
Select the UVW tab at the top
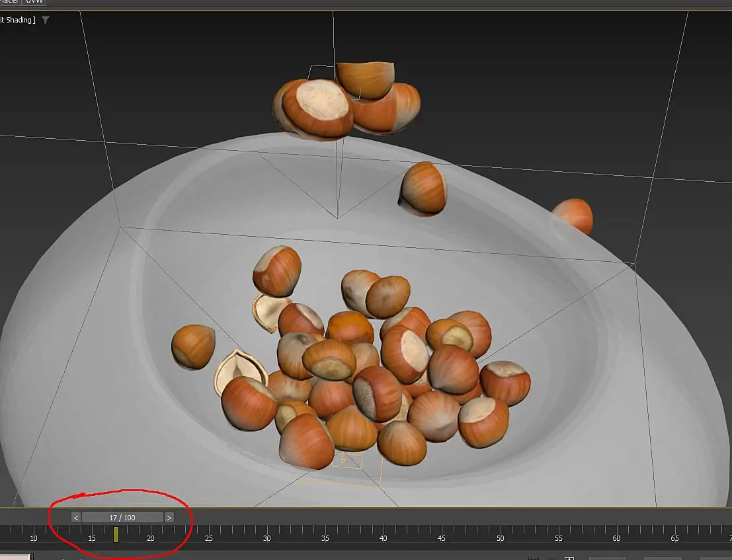point(34,2)
